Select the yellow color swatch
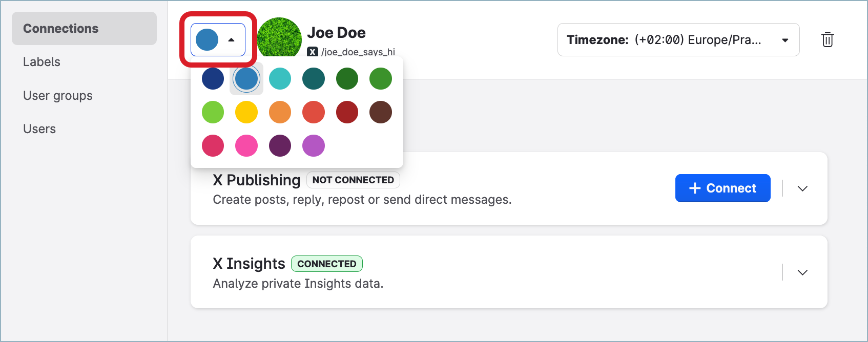This screenshot has width=868, height=342. [246, 112]
